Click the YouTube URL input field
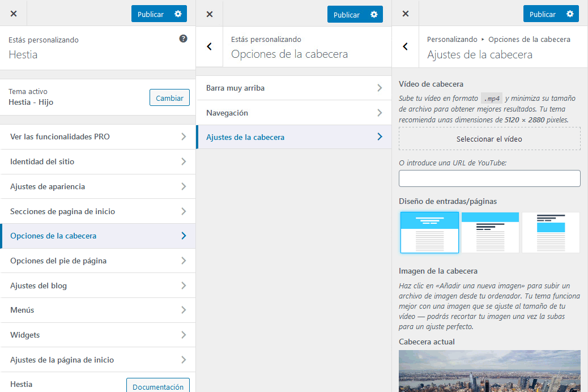Screen dimensions: 588x392 [x=489, y=178]
